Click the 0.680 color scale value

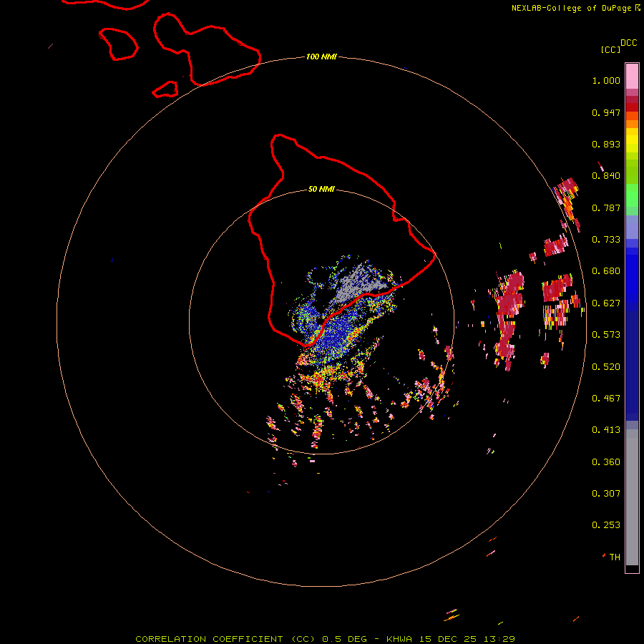coord(606,271)
